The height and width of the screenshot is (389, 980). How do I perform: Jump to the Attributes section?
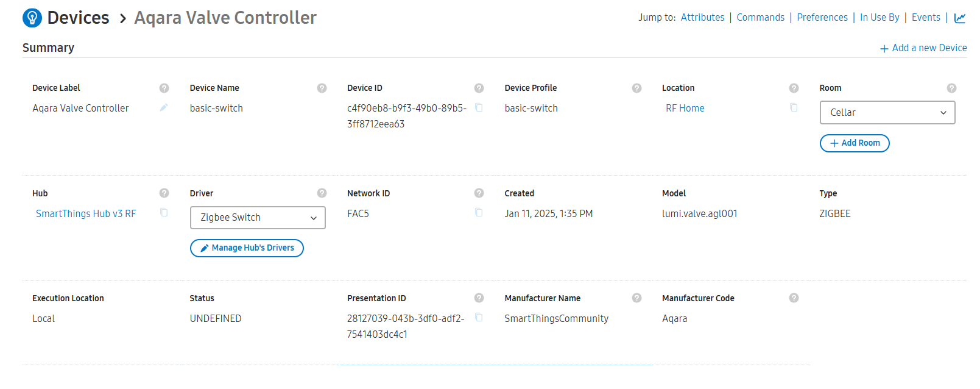702,18
